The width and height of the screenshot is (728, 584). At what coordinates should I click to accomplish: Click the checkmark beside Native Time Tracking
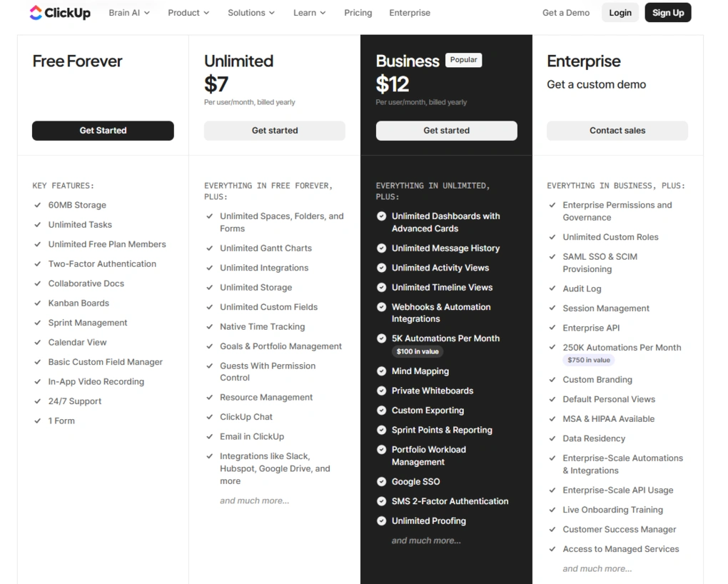pyautogui.click(x=209, y=326)
